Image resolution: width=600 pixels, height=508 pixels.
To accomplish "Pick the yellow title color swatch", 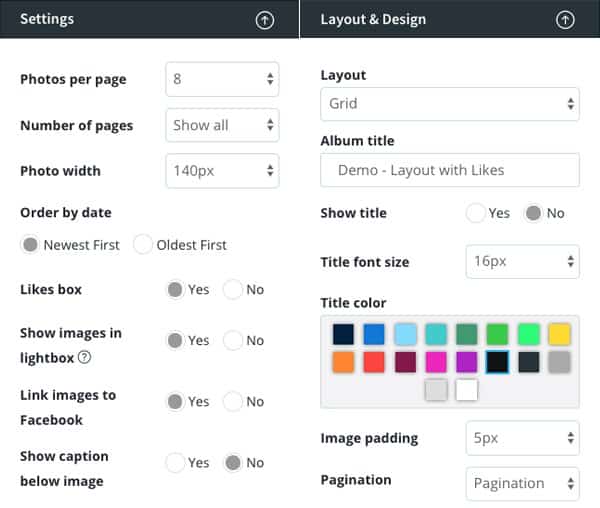I will pyautogui.click(x=559, y=334).
